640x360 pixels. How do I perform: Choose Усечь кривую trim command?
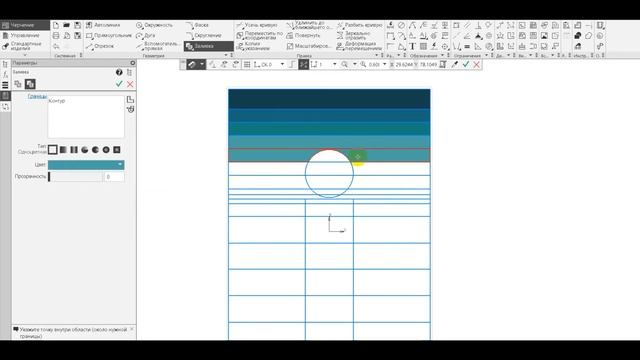click(x=257, y=25)
